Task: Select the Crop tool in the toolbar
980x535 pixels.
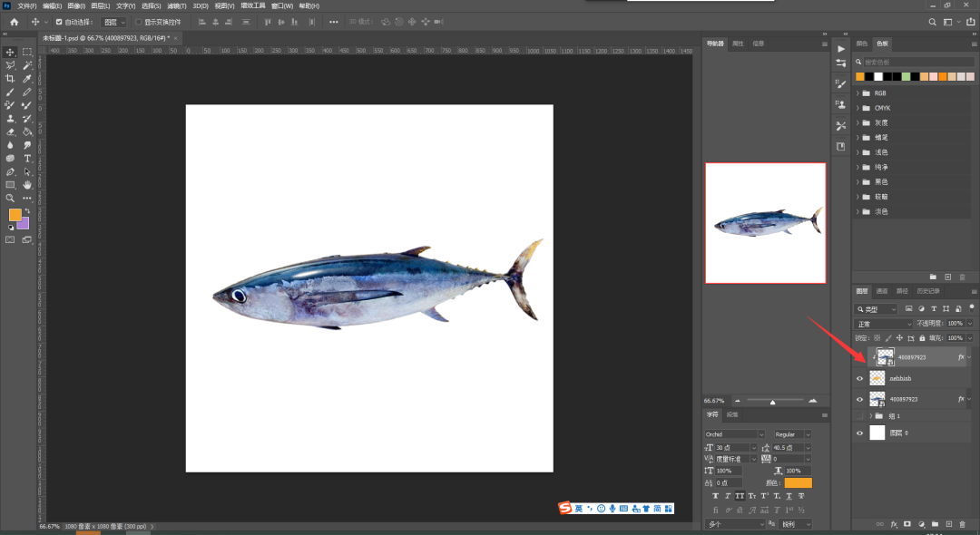Action: point(10,79)
